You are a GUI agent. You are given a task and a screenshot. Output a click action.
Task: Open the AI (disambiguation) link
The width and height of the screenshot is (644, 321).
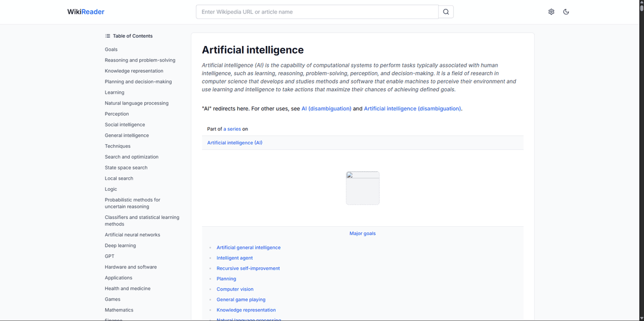tap(326, 109)
